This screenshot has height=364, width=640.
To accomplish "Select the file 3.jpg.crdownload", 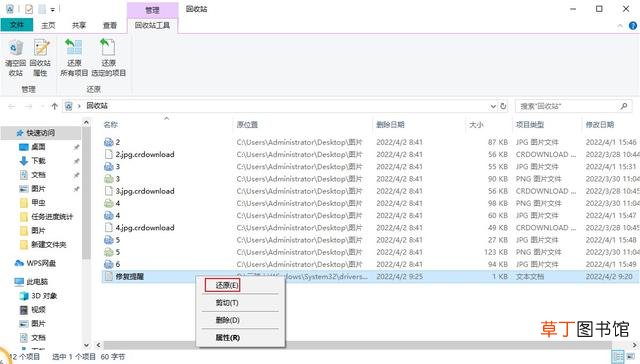I will 145,191.
